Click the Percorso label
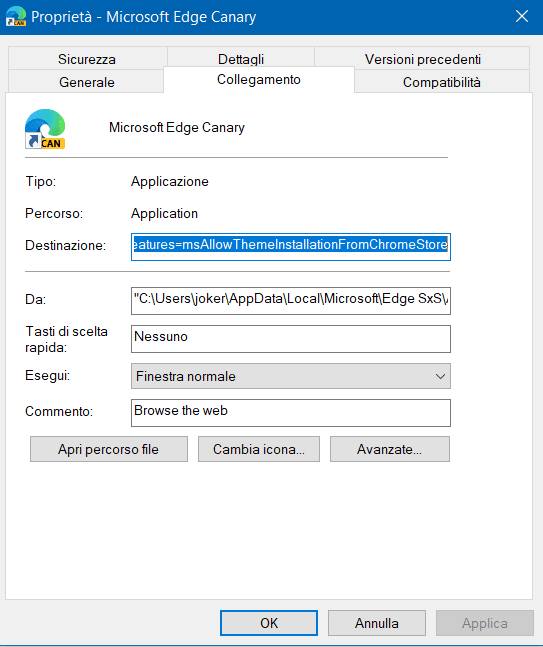 click(54, 213)
